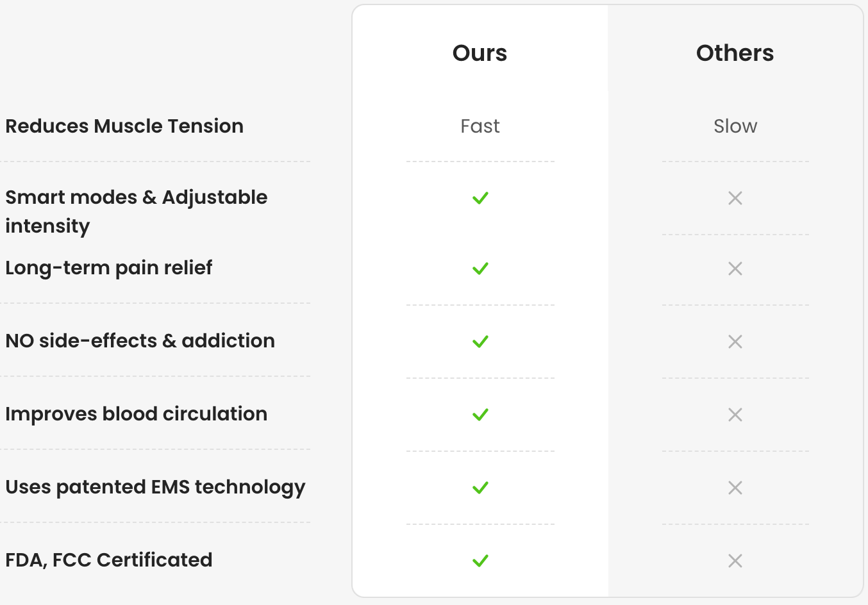Screen dimensions: 868x605
Task: Select the "Others" column header
Action: click(x=735, y=53)
